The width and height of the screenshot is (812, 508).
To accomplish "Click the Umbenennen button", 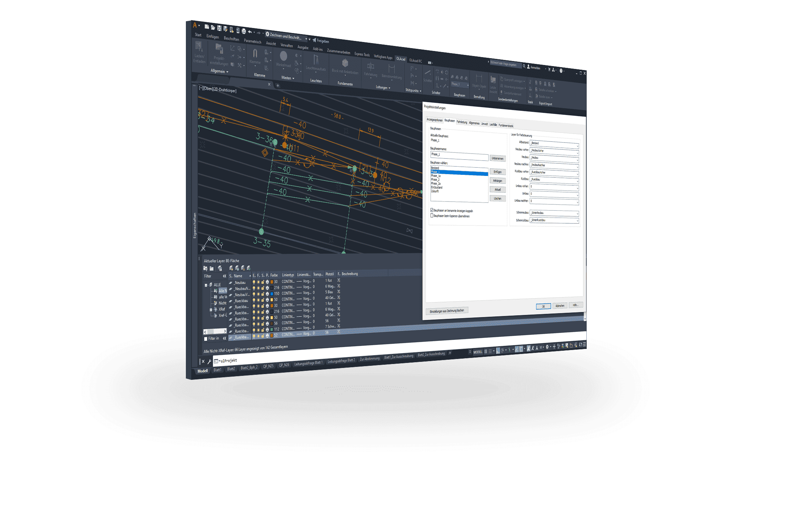I will [x=497, y=158].
